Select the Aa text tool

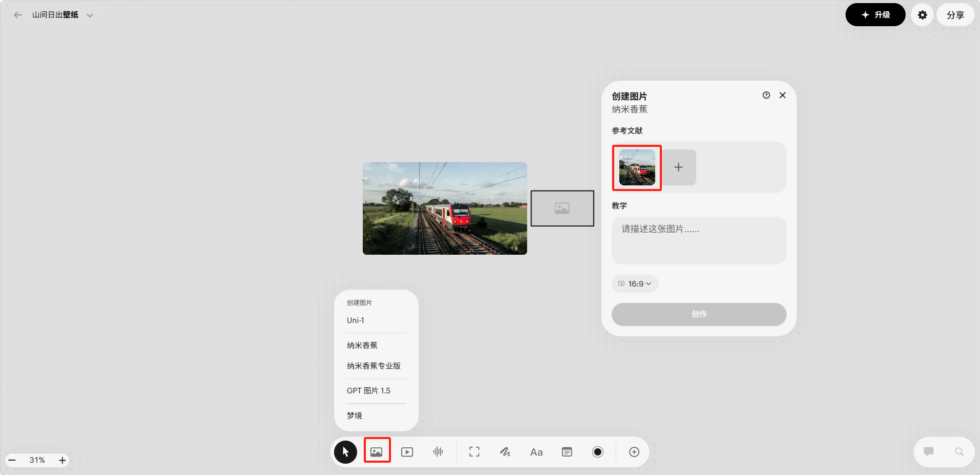click(x=536, y=452)
